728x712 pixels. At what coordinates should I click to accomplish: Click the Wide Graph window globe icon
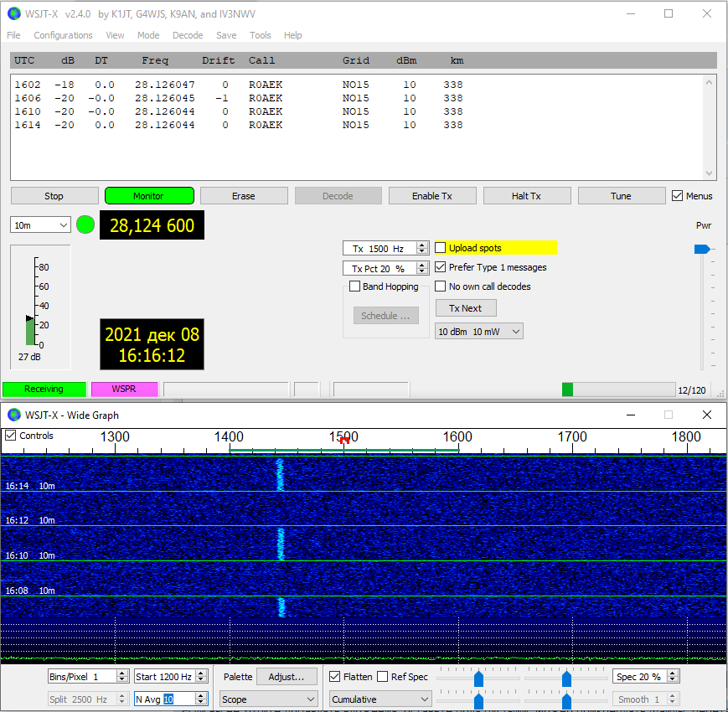14,415
